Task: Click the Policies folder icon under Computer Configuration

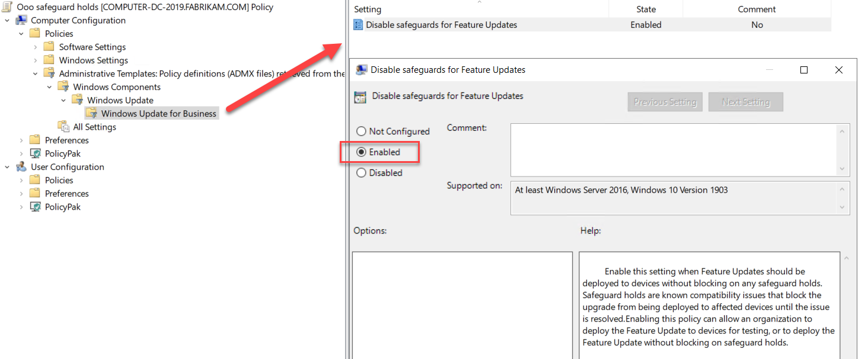Action: click(35, 34)
